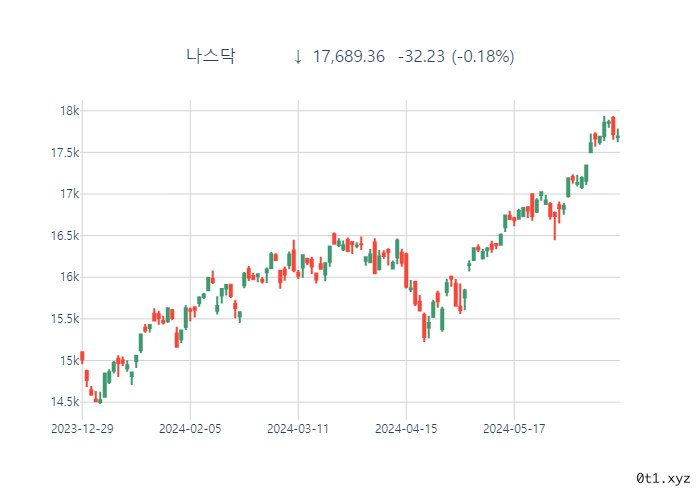
Task: Click the change amount -32.23
Action: point(421,57)
